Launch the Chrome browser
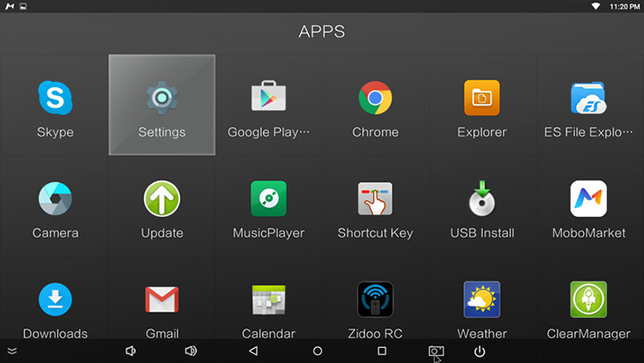This screenshot has width=644, height=363. pos(375,105)
